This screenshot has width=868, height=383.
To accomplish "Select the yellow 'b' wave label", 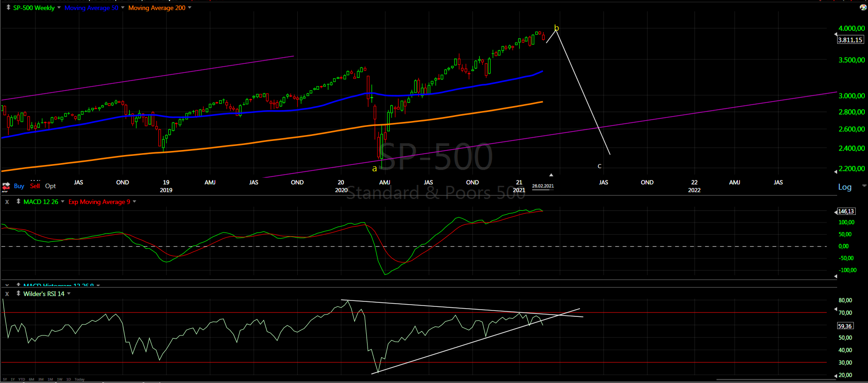I will pos(557,29).
